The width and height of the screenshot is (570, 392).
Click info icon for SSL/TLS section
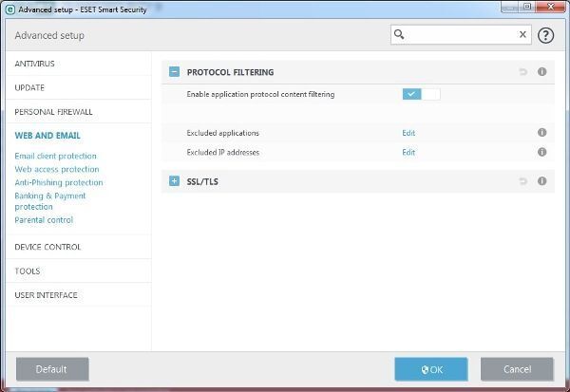click(x=541, y=181)
